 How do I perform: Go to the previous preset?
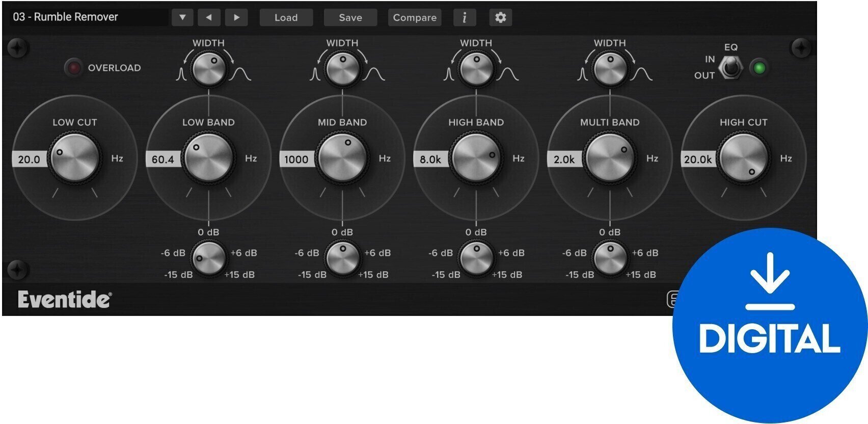pos(209,17)
